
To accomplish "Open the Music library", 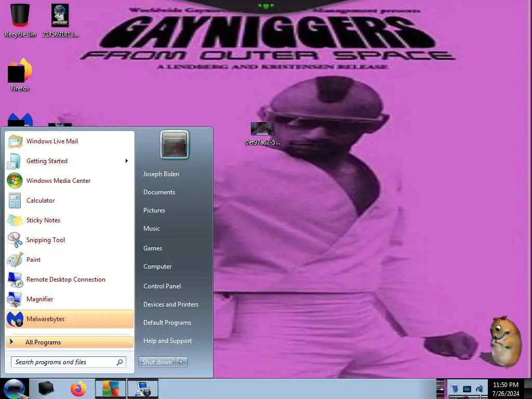I will (x=152, y=229).
